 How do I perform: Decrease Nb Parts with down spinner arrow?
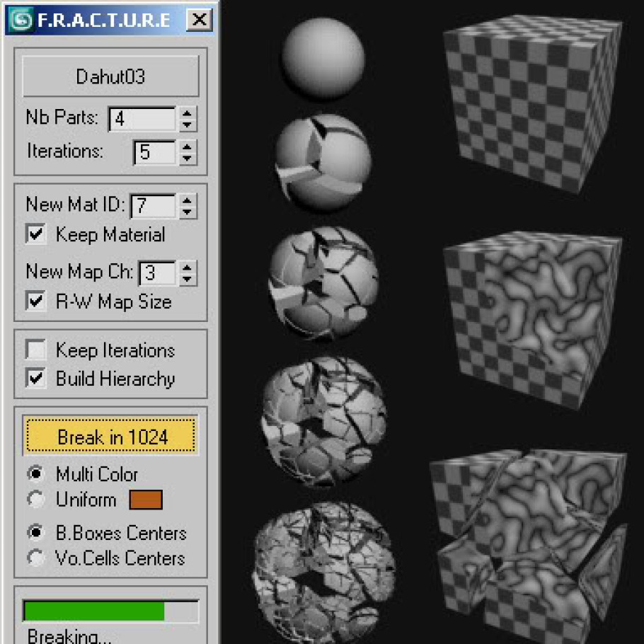tap(188, 125)
